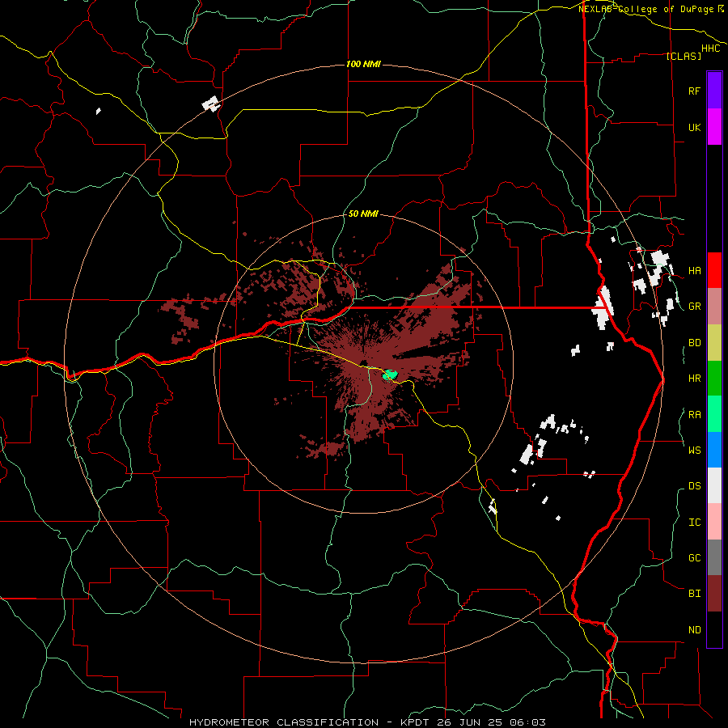Click the 'ND' legend label text

click(x=694, y=630)
